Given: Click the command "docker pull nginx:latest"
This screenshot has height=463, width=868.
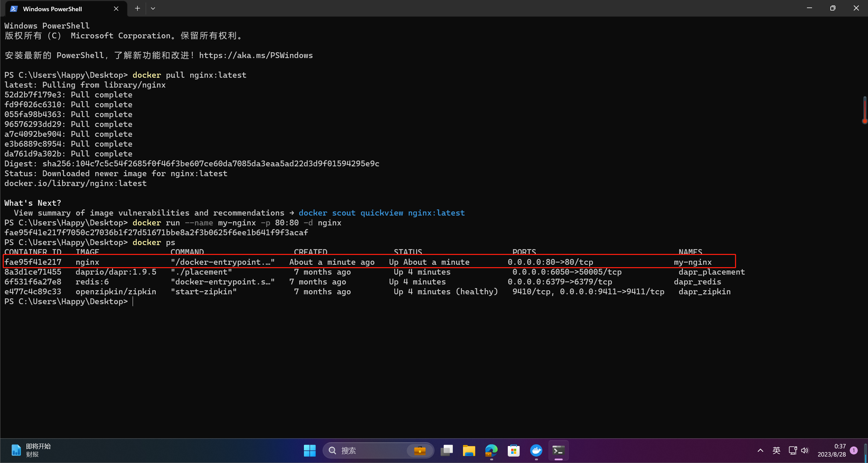Looking at the screenshot, I should tap(190, 75).
